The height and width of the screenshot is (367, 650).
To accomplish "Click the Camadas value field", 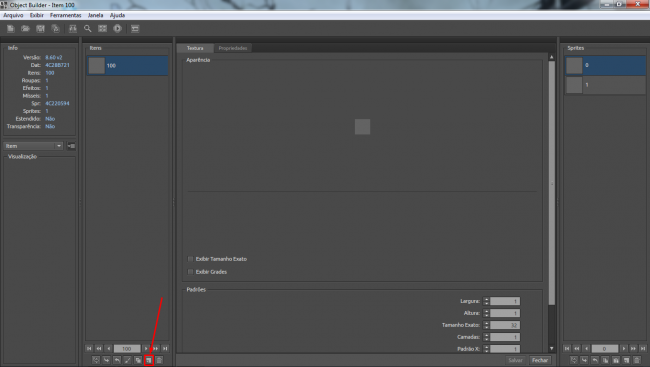I will [x=505, y=337].
